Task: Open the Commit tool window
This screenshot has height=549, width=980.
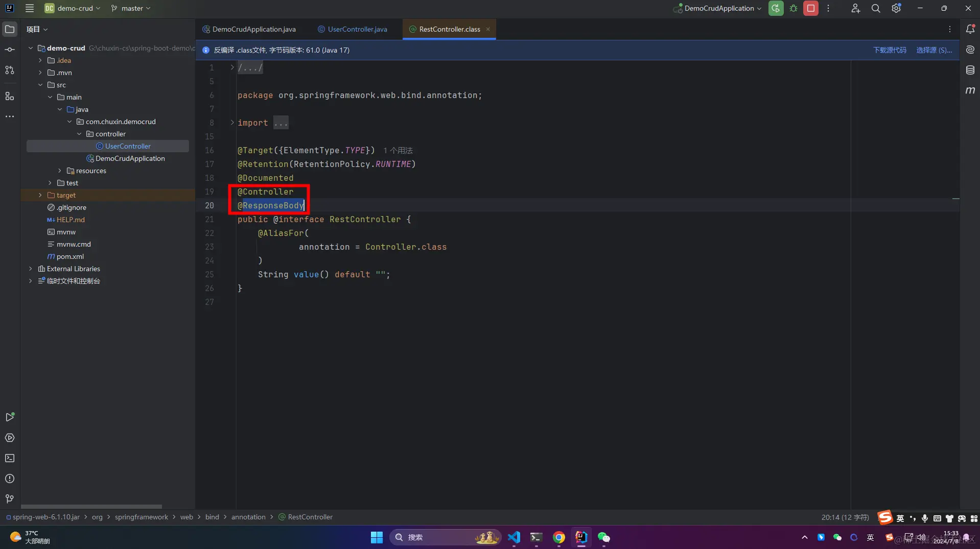Action: coord(10,50)
